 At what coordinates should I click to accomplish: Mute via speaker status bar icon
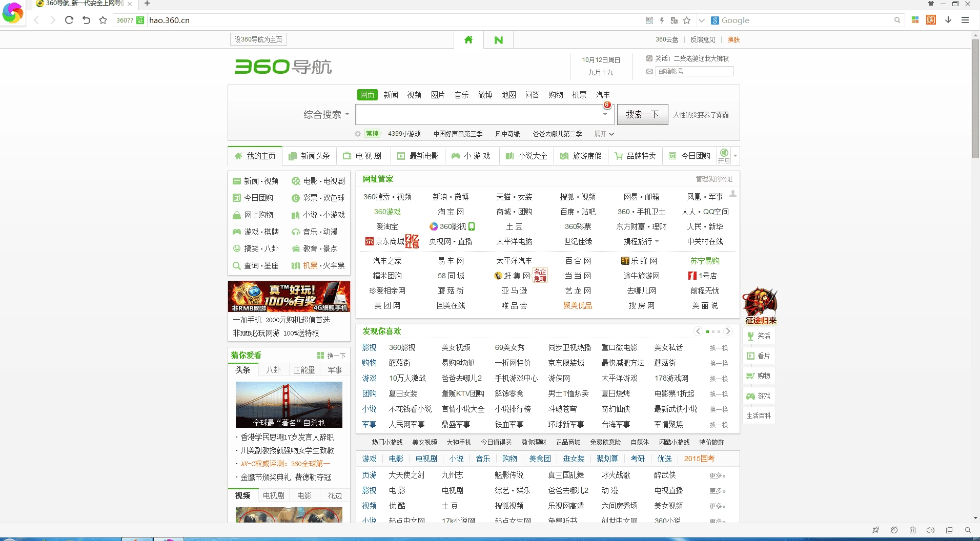tap(931, 530)
